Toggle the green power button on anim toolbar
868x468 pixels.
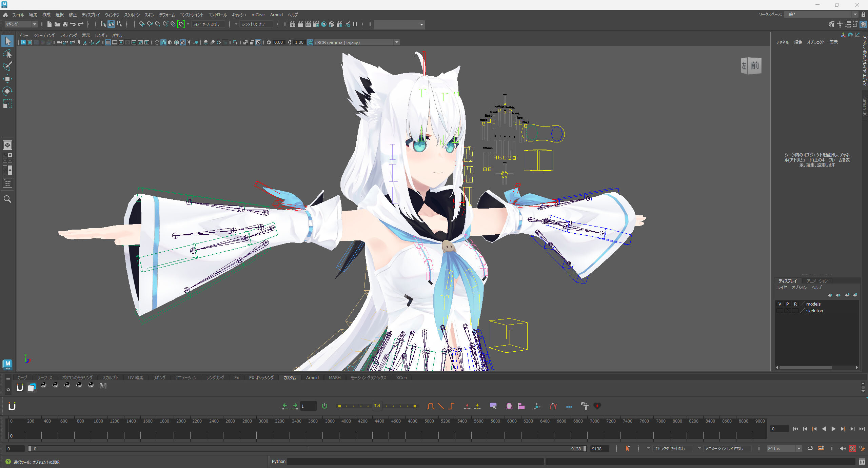click(324, 406)
